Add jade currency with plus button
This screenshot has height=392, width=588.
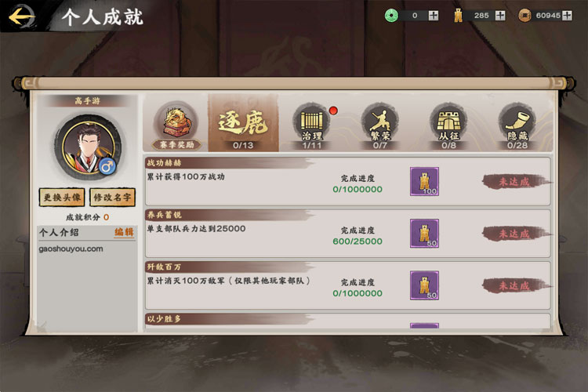[x=433, y=16]
